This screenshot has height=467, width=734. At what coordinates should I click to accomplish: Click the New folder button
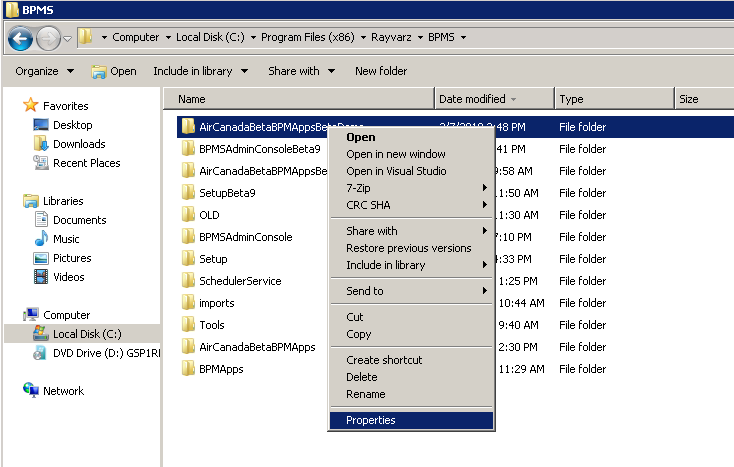coord(381,71)
